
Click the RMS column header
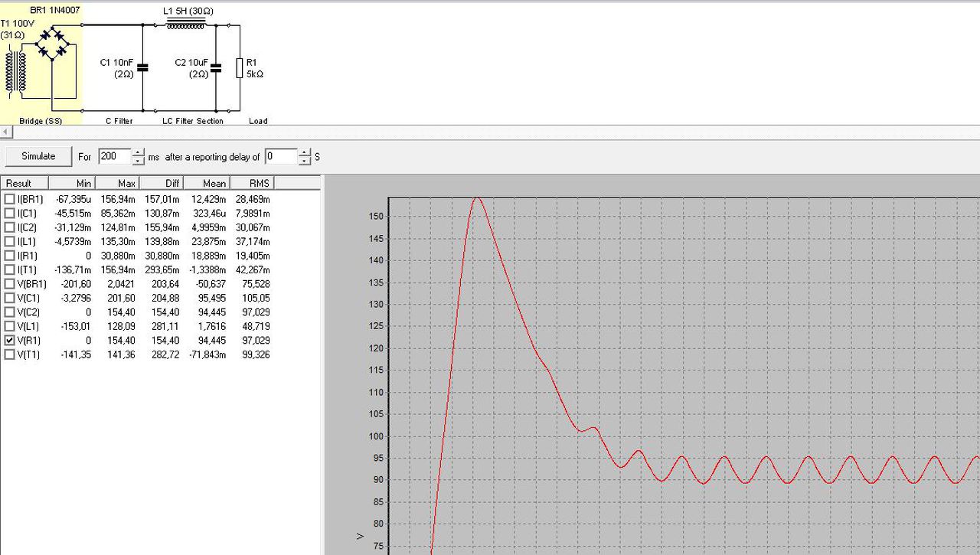coord(251,183)
